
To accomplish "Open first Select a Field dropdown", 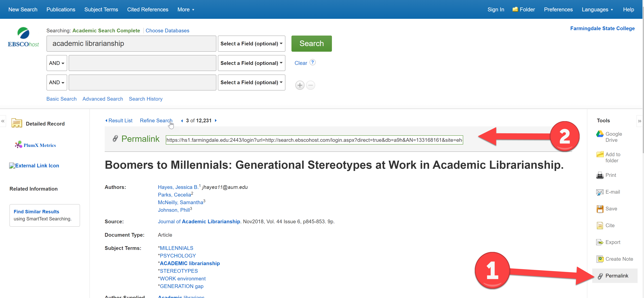I will click(251, 44).
